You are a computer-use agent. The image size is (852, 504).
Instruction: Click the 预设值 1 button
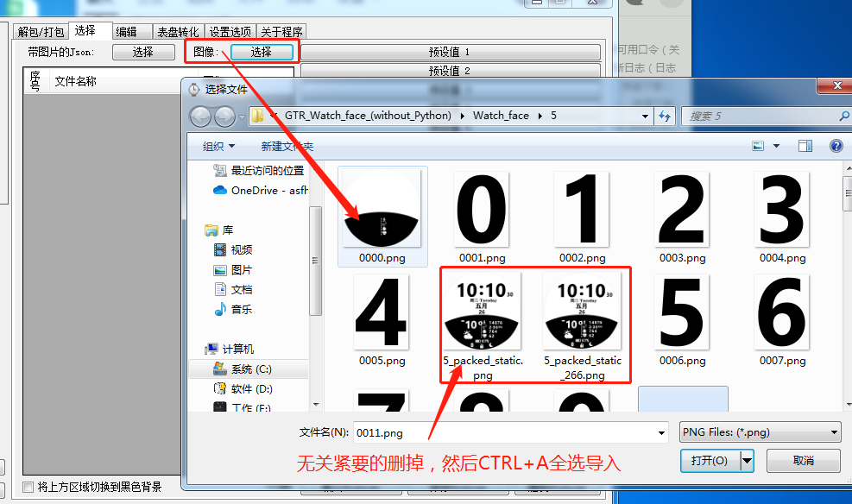pos(451,52)
